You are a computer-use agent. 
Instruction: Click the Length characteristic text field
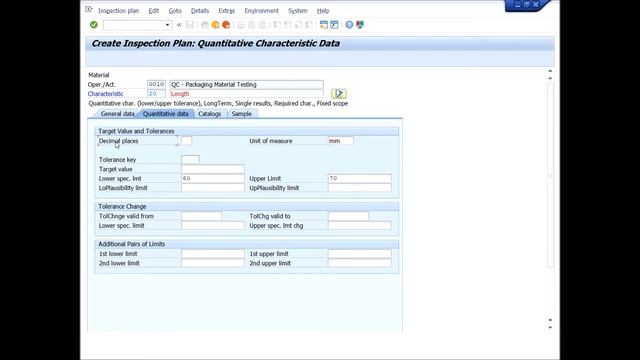click(x=247, y=94)
